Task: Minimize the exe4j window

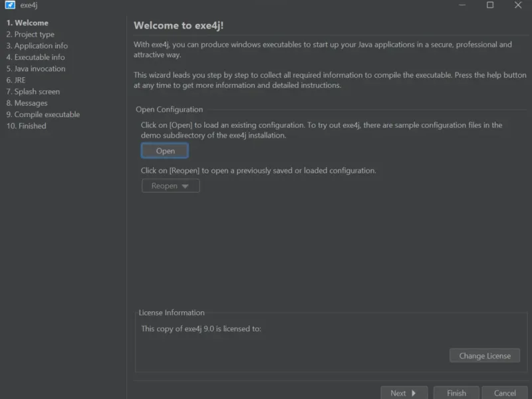Action: pos(462,5)
